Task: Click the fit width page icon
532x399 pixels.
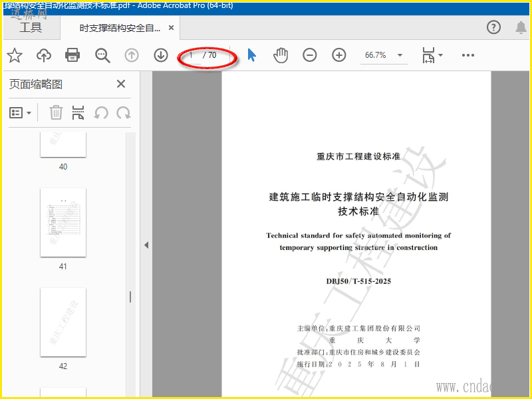Action: coord(428,55)
